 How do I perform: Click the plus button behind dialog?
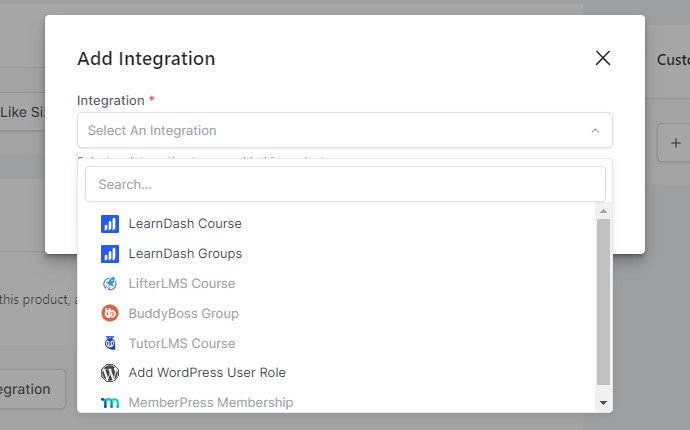[x=675, y=143]
